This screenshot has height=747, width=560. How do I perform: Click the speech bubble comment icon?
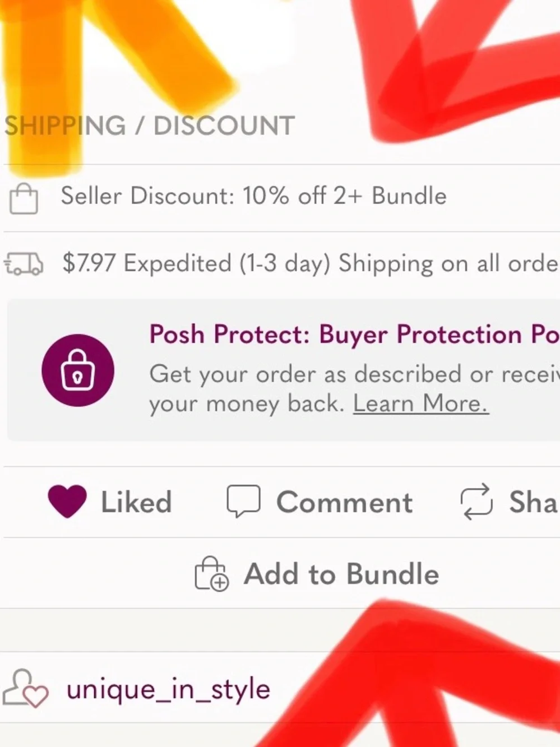tap(243, 501)
